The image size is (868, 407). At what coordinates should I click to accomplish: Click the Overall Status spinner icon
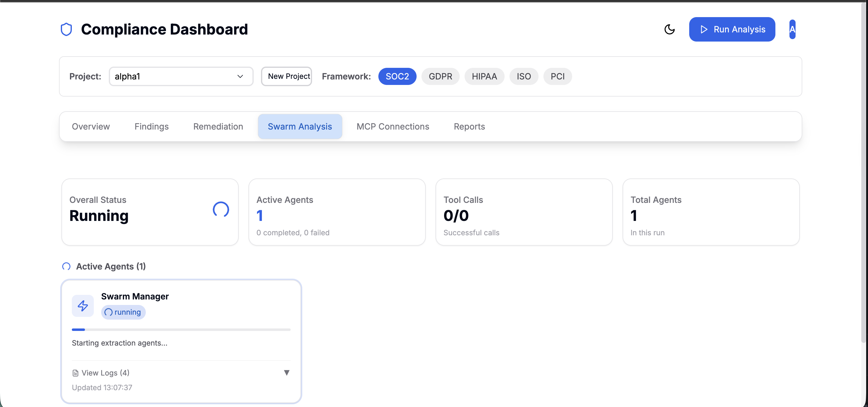pyautogui.click(x=221, y=210)
